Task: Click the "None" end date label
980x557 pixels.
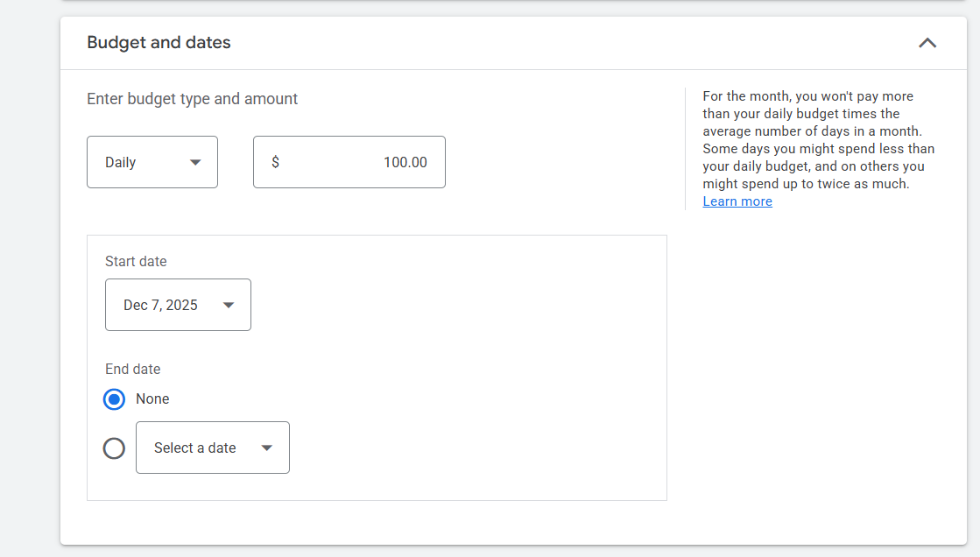Action: click(x=152, y=398)
